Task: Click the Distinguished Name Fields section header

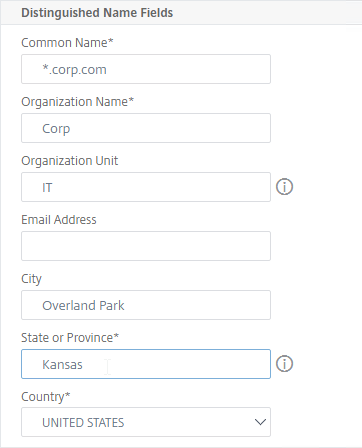Action: tap(97, 13)
